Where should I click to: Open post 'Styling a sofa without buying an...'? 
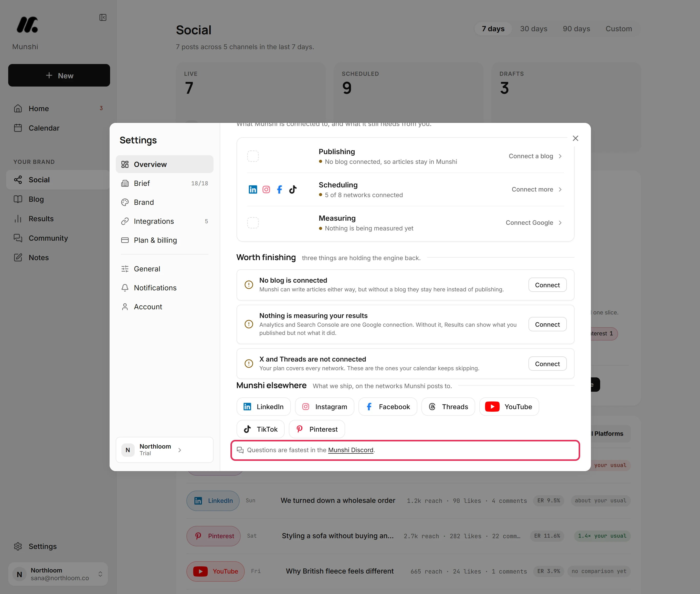(x=338, y=536)
